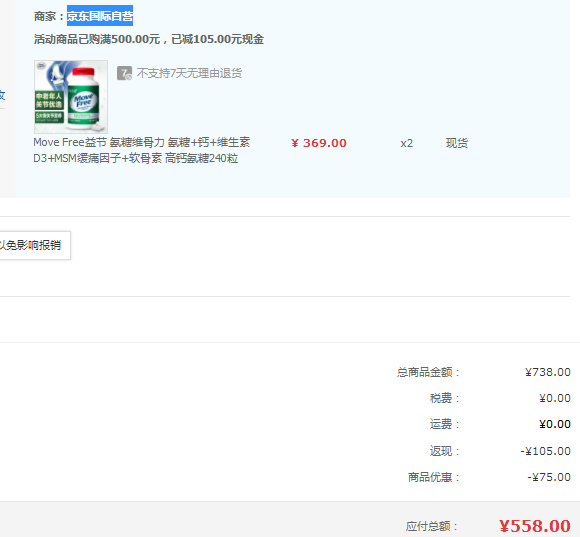Click the 税费 value ¥0.00
Viewport: 580px width, 537px height.
(554, 398)
